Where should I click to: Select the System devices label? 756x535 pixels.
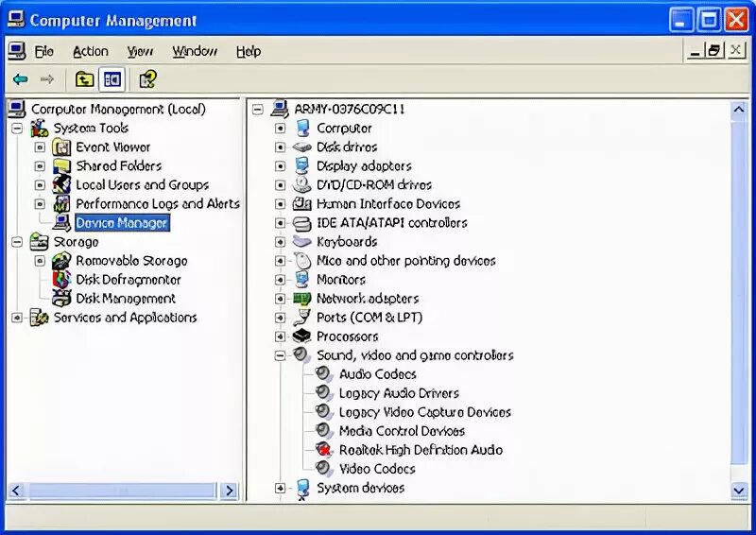[x=360, y=488]
